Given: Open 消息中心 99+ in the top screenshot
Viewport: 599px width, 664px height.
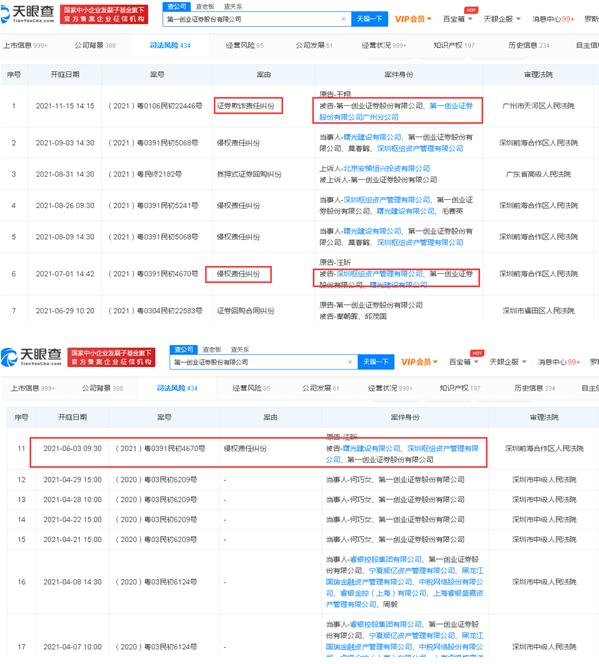Looking at the screenshot, I should point(553,19).
